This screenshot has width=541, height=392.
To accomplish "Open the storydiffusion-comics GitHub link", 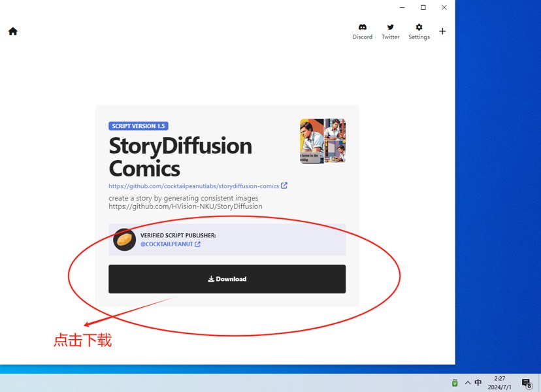I will pyautogui.click(x=193, y=186).
